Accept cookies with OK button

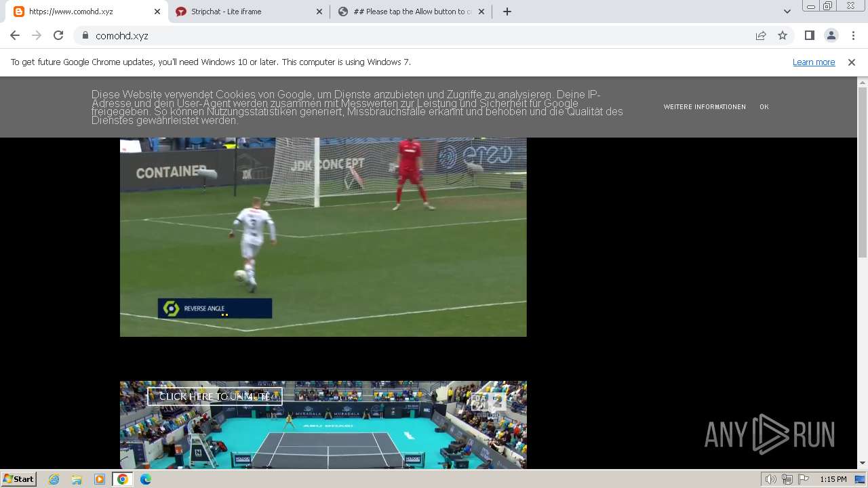point(764,107)
